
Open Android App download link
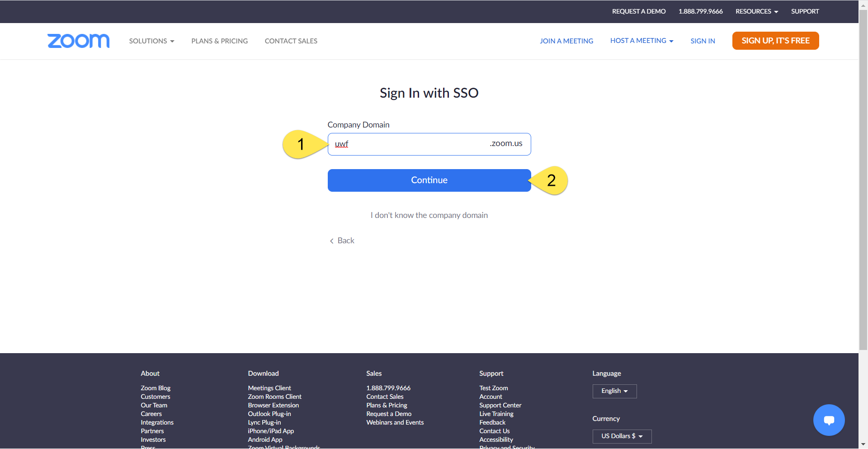point(265,440)
